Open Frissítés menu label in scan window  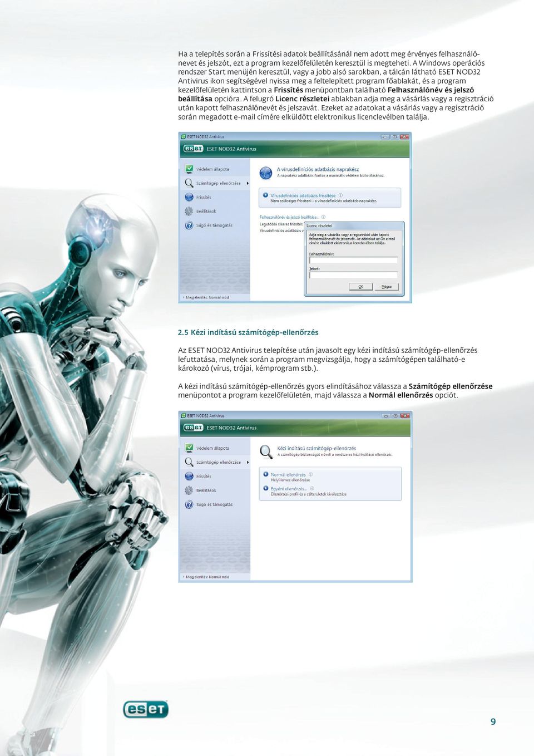pos(204,477)
